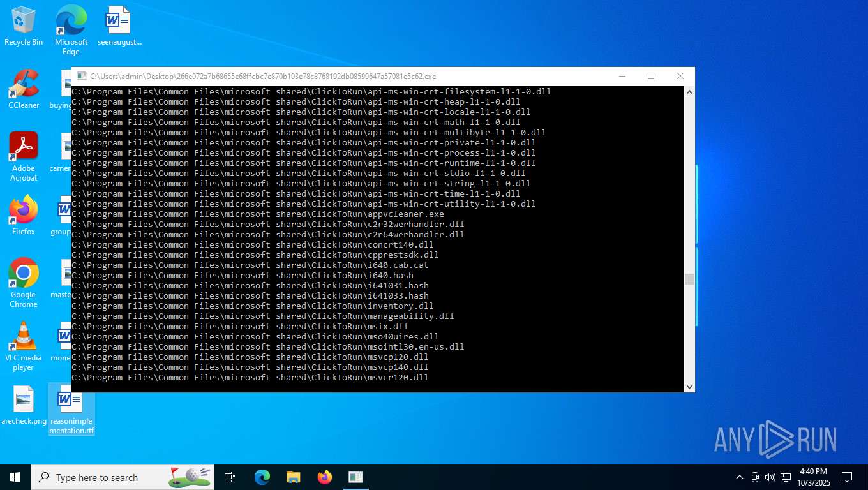
Task: Click the taskbar search box
Action: [123, 477]
